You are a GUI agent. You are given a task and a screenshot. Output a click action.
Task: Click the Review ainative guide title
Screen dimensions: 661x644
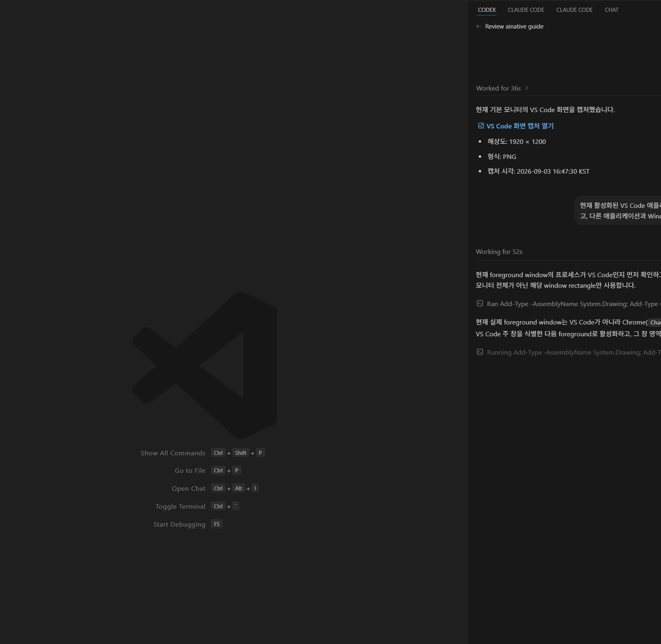(514, 26)
